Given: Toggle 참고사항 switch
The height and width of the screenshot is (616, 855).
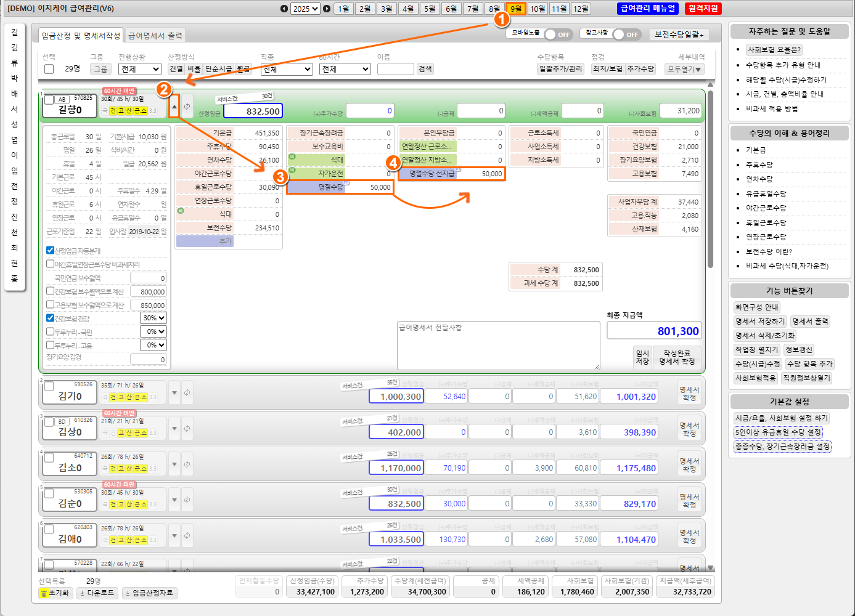Looking at the screenshot, I should tap(626, 34).
